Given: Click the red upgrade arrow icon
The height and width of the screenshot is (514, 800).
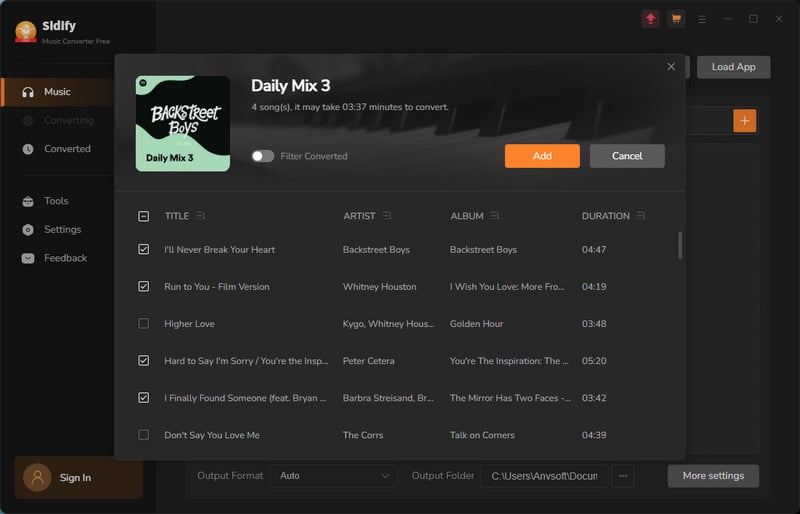Looking at the screenshot, I should click(650, 19).
